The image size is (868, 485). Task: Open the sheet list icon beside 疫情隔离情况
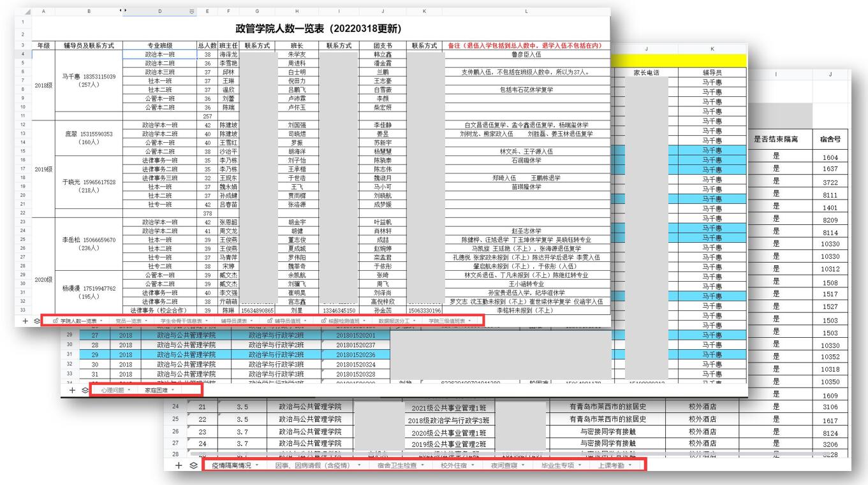[x=193, y=466]
